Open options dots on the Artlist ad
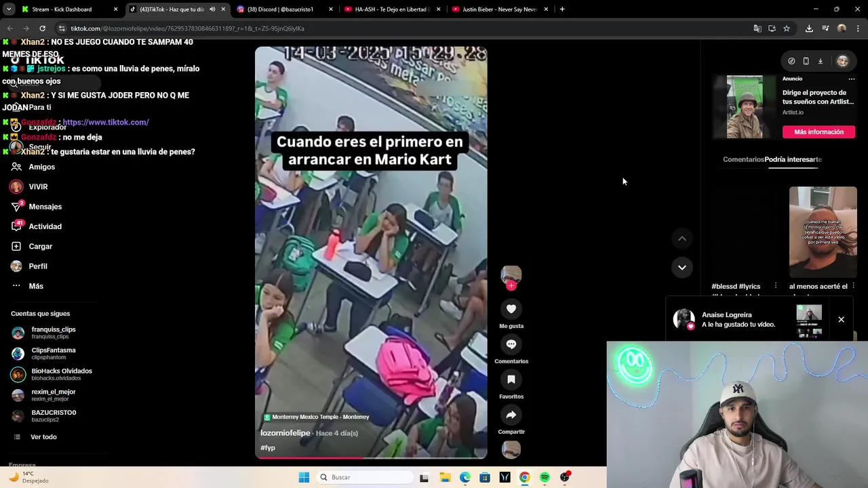Viewport: 868px width, 488px height. [852, 79]
